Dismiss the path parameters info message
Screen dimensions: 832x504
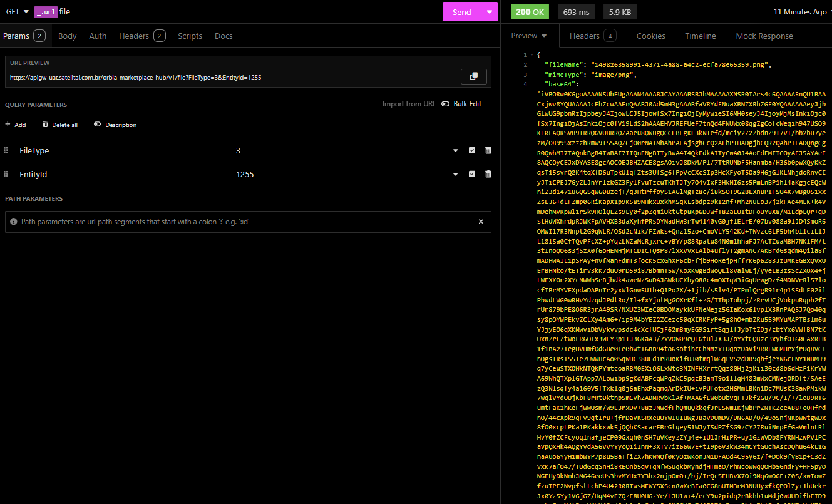[x=481, y=222]
